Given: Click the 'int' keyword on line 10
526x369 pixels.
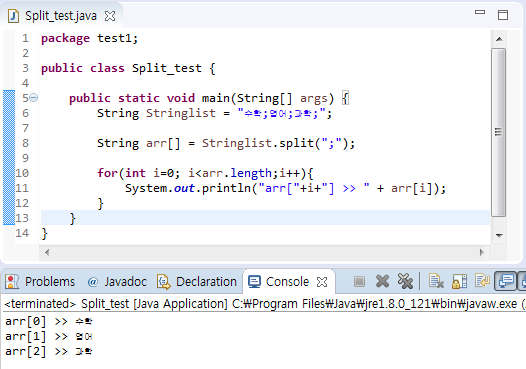Looking at the screenshot, I should point(136,173).
